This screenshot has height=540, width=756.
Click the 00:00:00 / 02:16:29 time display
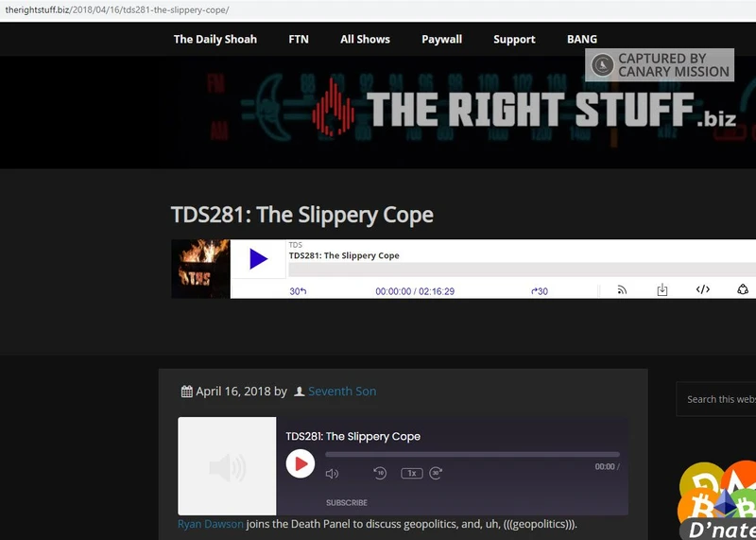[x=415, y=291]
